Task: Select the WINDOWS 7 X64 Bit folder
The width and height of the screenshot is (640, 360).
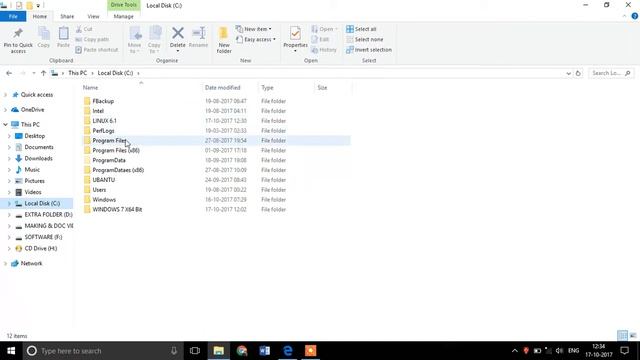Action: click(x=216, y=209)
